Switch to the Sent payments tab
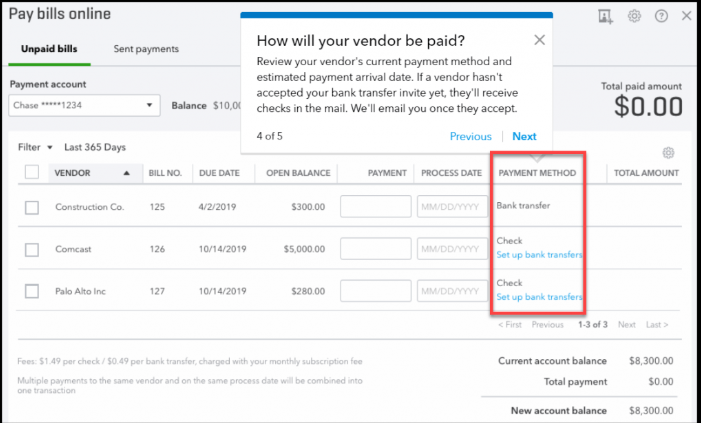 click(146, 49)
